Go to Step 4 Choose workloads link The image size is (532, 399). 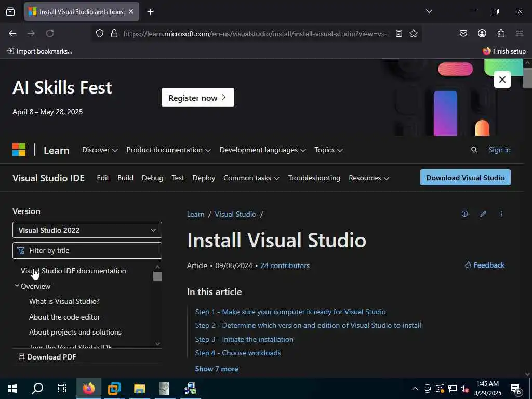[x=238, y=353]
